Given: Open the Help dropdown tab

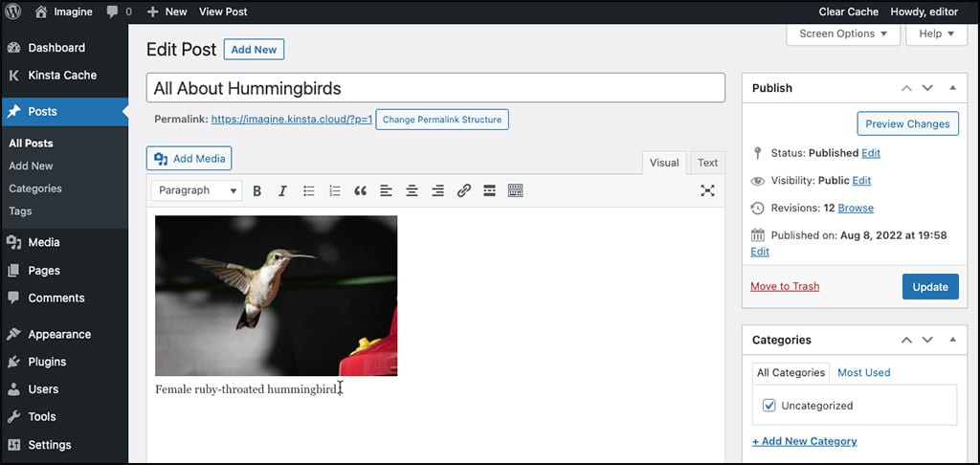Looking at the screenshot, I should point(936,33).
